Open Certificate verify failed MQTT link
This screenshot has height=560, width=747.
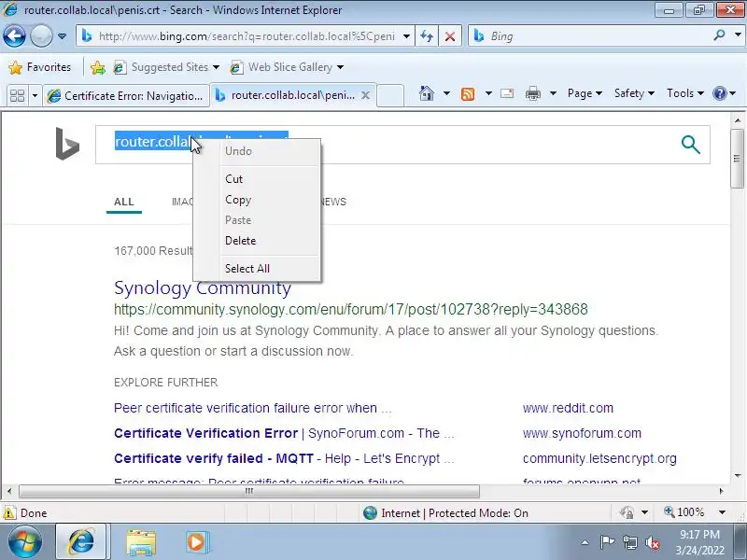[284, 458]
